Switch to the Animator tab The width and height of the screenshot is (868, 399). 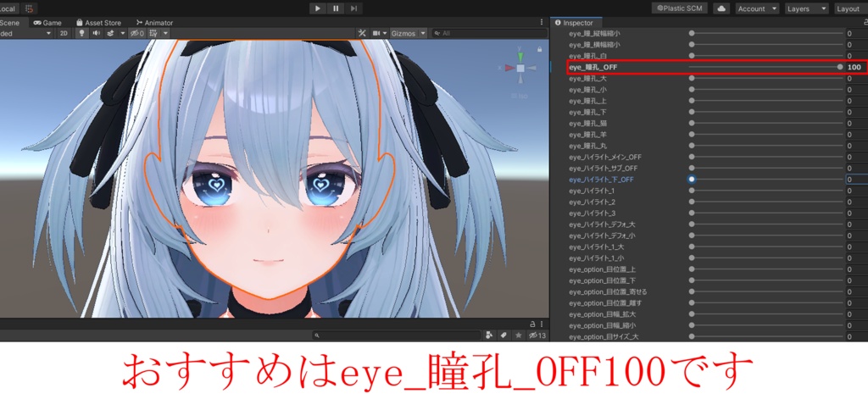(154, 23)
